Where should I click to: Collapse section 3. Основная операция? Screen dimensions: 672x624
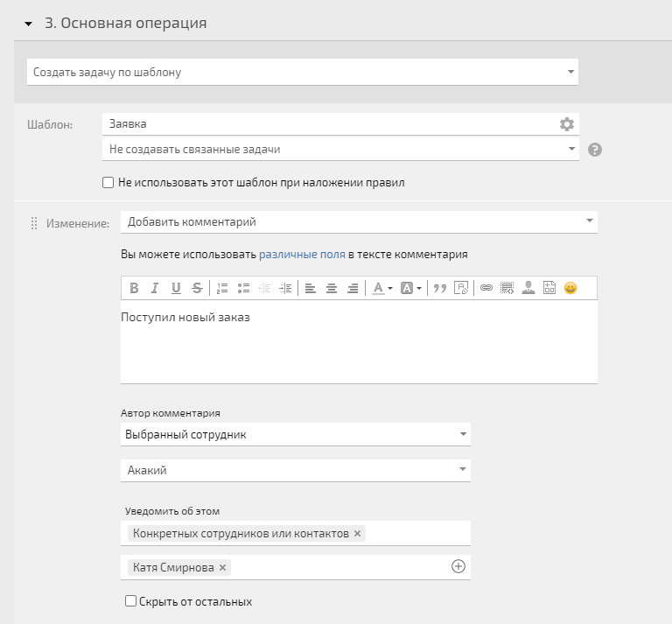pos(28,24)
